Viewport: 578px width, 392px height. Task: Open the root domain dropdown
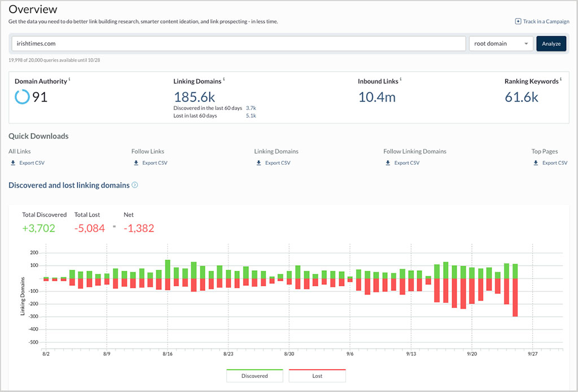[501, 43]
